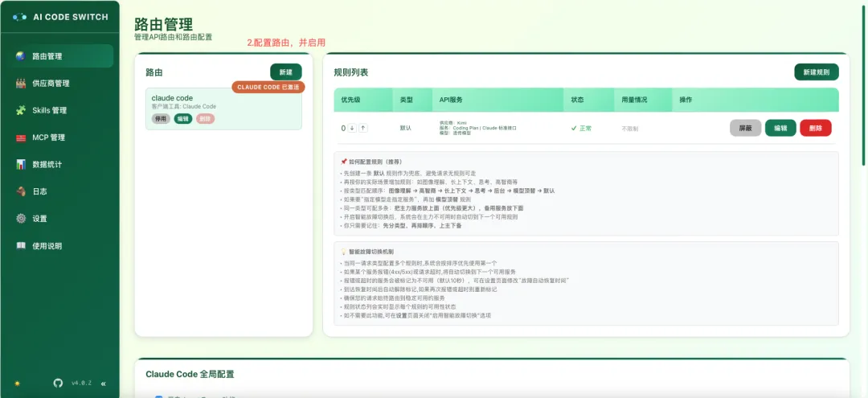
Task: Open 设置 via its gear icon
Action: tap(20, 219)
